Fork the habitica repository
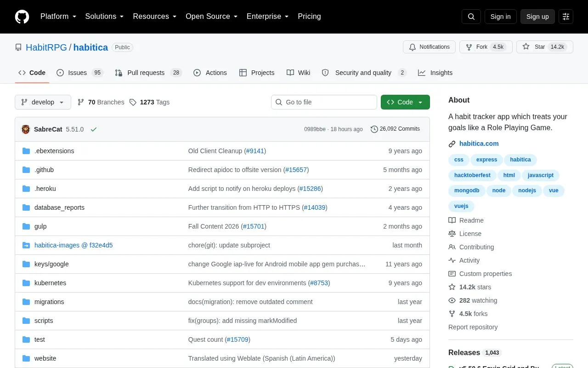The image size is (588, 368). [x=486, y=47]
